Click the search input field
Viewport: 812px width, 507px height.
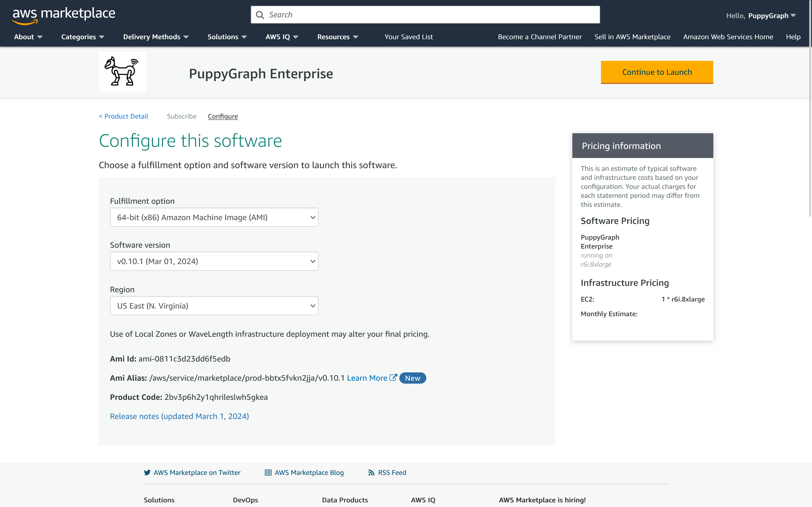[425, 14]
